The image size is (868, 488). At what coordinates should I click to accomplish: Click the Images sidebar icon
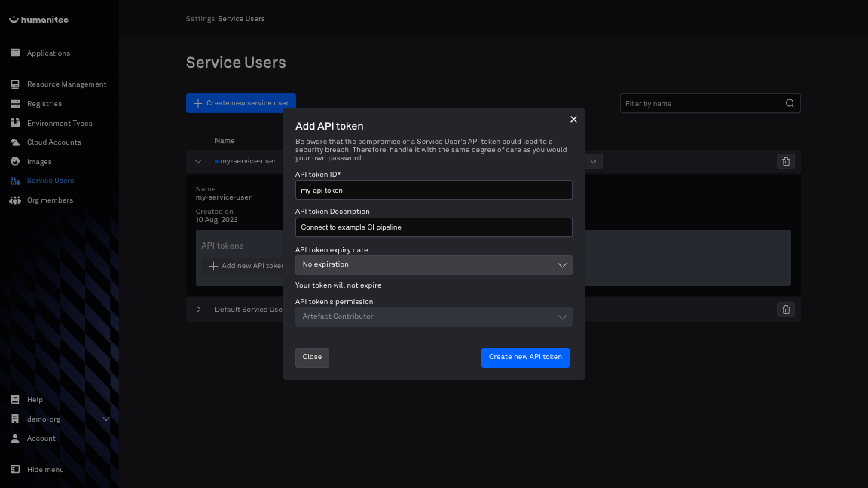14,162
